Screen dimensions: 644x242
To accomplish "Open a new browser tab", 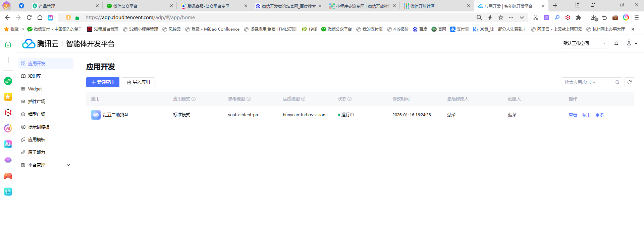I will 555,6.
